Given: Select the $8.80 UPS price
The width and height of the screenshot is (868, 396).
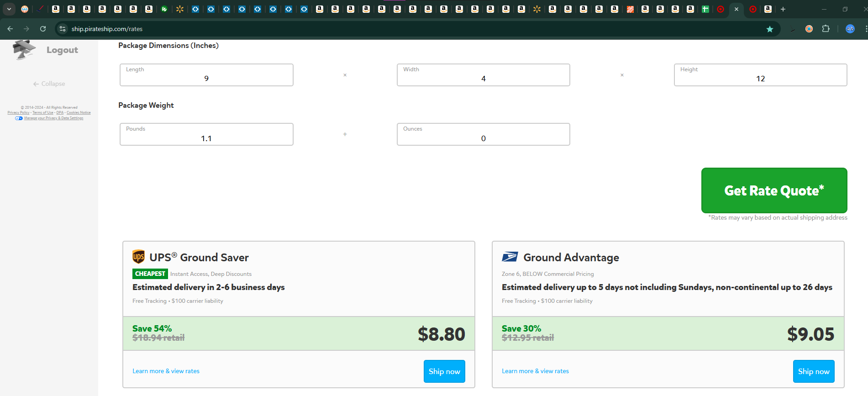Looking at the screenshot, I should point(442,334).
